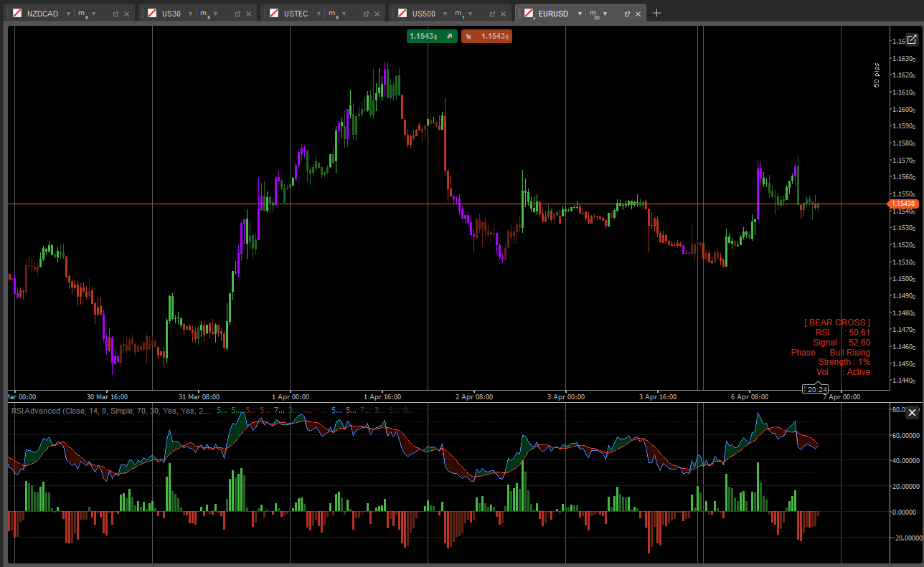Add a new chart tab with plus icon
The image size is (924, 567).
click(656, 13)
